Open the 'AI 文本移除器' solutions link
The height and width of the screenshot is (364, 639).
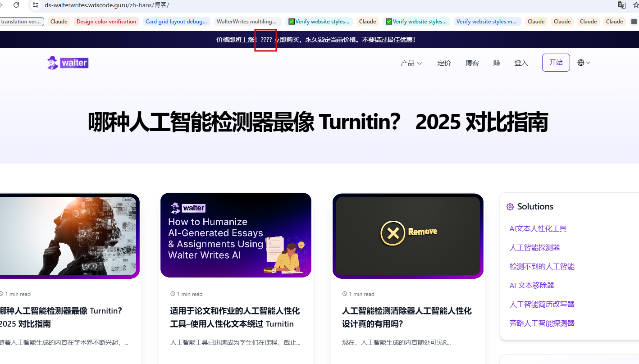532,285
